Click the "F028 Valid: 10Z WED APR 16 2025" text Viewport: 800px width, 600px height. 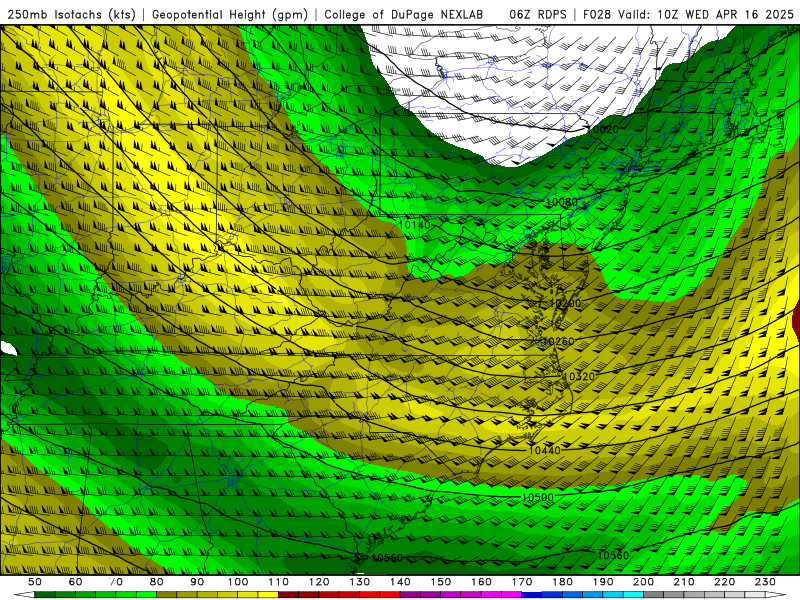[x=688, y=14]
